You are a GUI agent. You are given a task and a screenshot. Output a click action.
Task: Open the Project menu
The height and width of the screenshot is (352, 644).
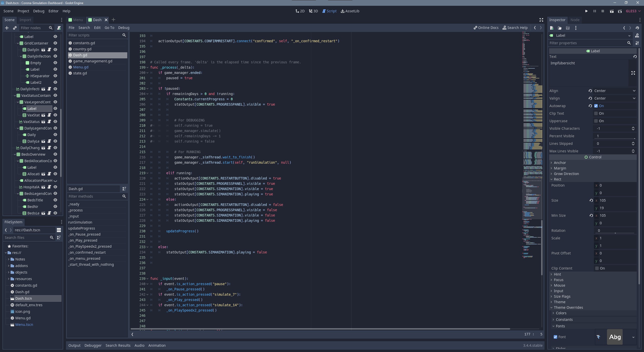coord(23,11)
